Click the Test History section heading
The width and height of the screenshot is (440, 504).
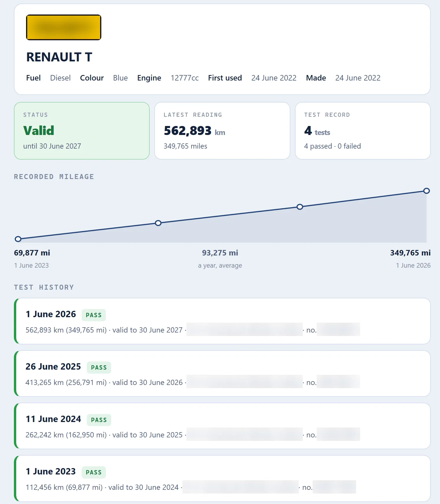click(44, 287)
